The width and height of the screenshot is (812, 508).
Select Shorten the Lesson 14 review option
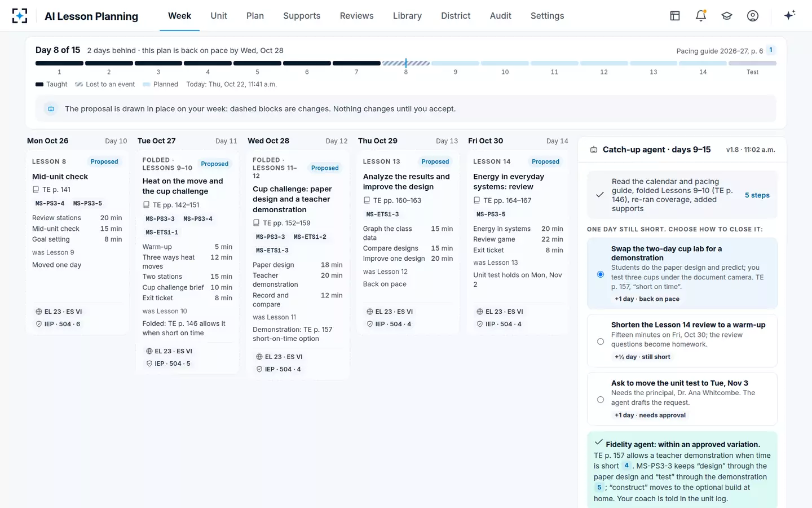point(601,341)
